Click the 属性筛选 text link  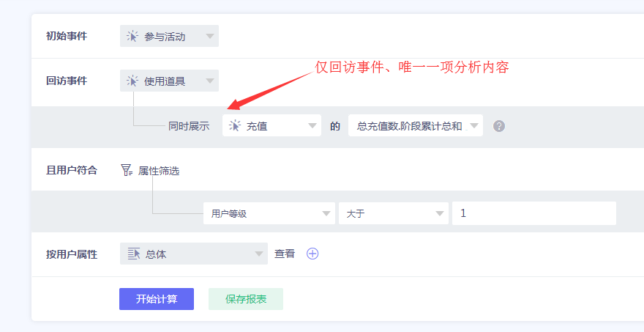coord(159,171)
